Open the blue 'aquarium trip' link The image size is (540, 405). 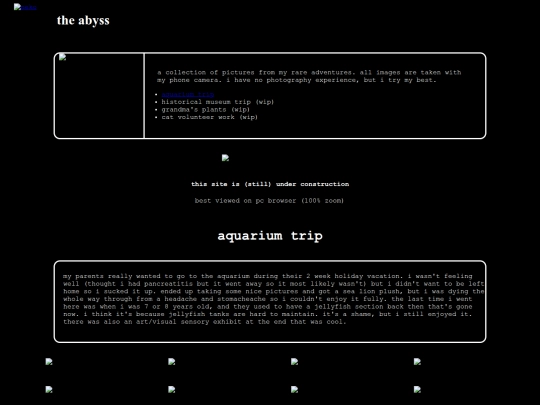[188, 94]
